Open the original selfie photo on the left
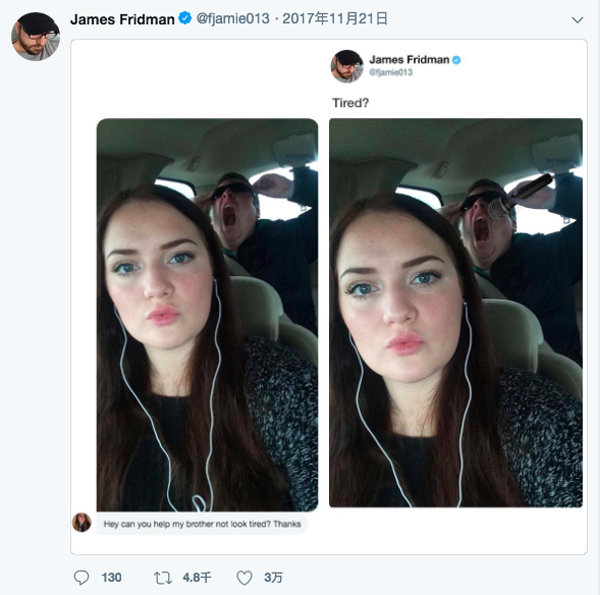Viewport: 600px width, 595px height. tap(207, 314)
